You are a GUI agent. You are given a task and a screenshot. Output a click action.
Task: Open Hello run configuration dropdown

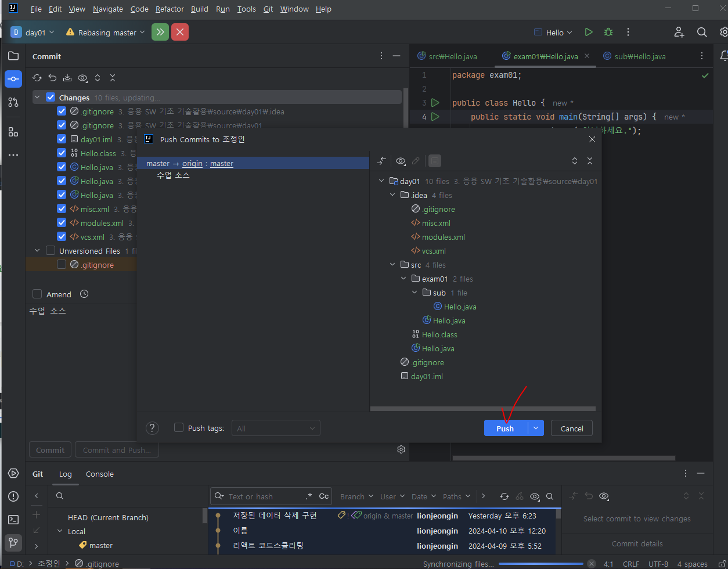(553, 33)
